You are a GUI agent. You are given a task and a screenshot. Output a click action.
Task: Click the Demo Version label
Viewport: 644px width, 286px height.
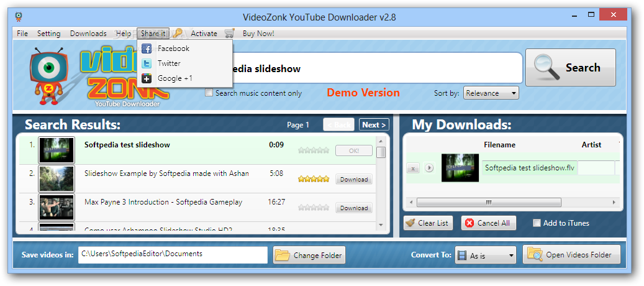point(363,93)
